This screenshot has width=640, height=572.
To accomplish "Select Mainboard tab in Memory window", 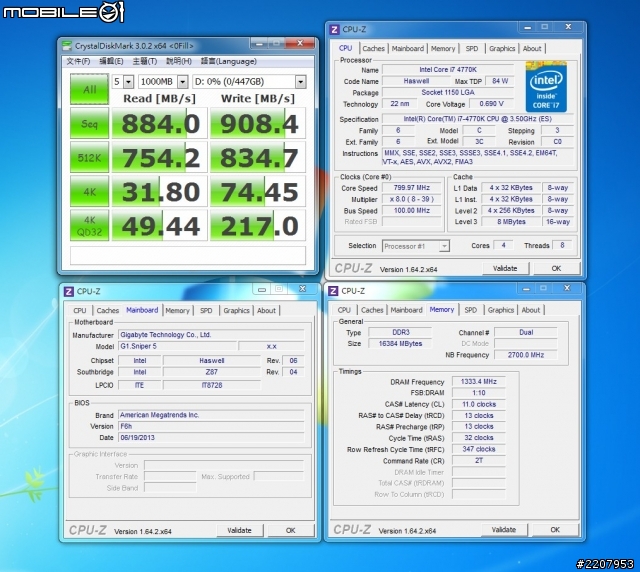I will coord(407,310).
